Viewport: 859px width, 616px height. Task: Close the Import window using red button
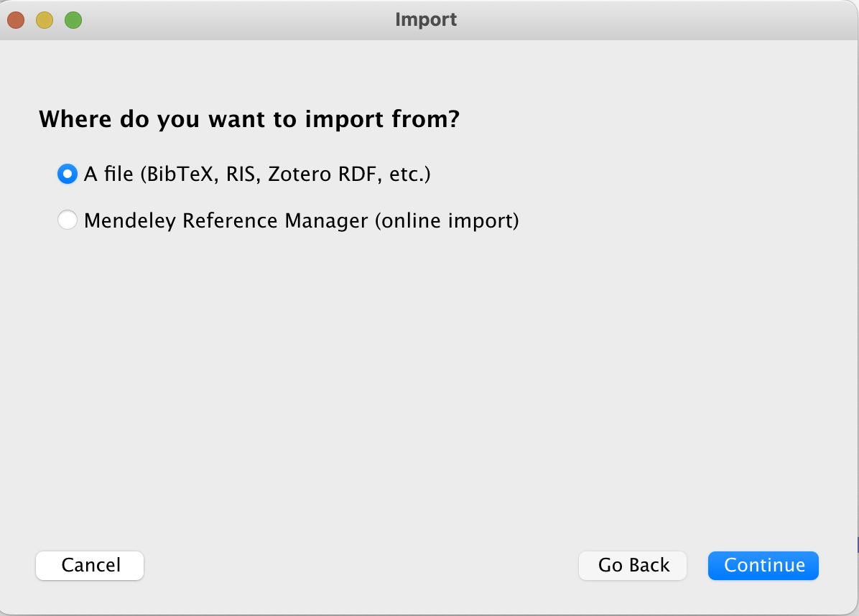click(16, 20)
